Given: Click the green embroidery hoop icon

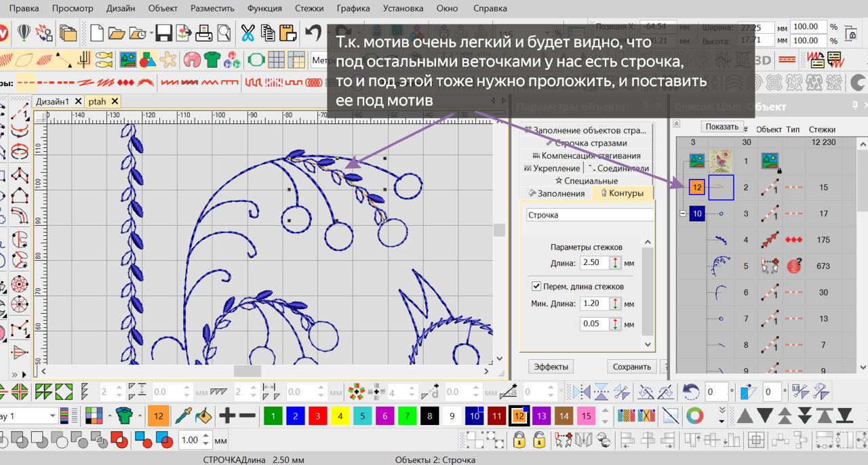Looking at the screenshot, I should [256, 60].
